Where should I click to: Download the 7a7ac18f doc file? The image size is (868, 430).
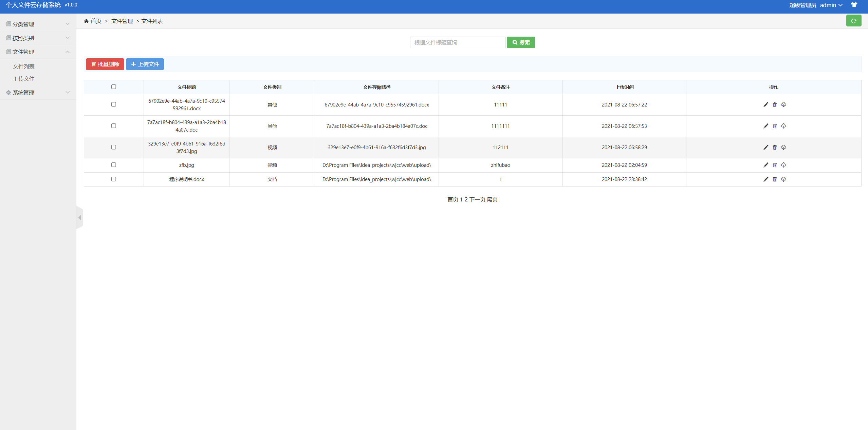point(783,126)
